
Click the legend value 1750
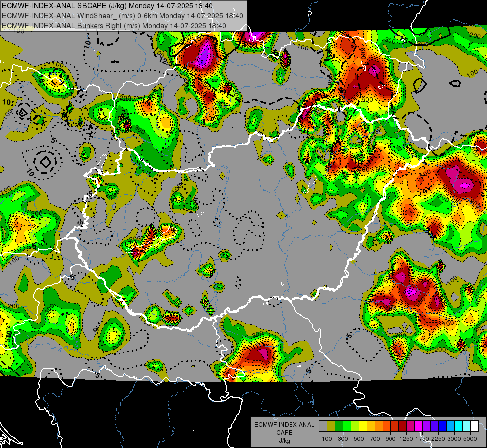click(x=422, y=439)
